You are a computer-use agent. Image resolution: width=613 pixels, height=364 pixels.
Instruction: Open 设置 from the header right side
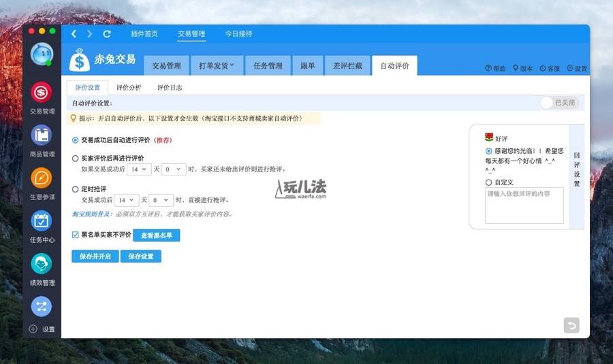tap(577, 68)
